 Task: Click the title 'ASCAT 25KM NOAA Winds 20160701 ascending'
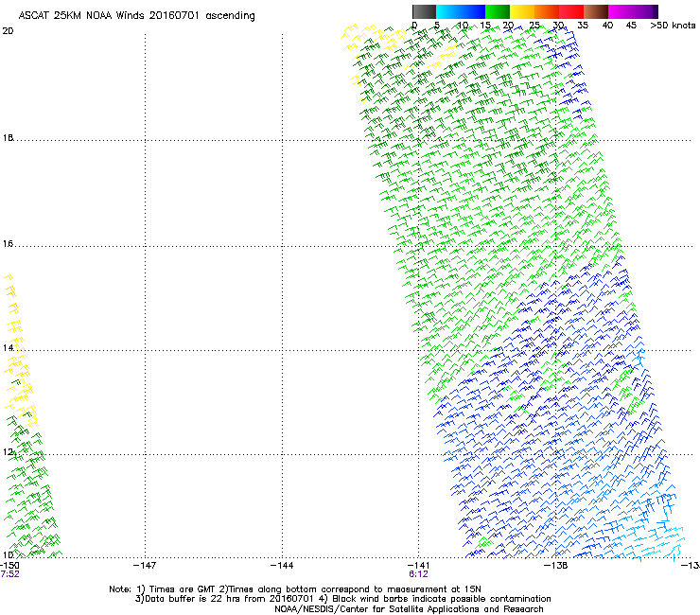(x=136, y=16)
